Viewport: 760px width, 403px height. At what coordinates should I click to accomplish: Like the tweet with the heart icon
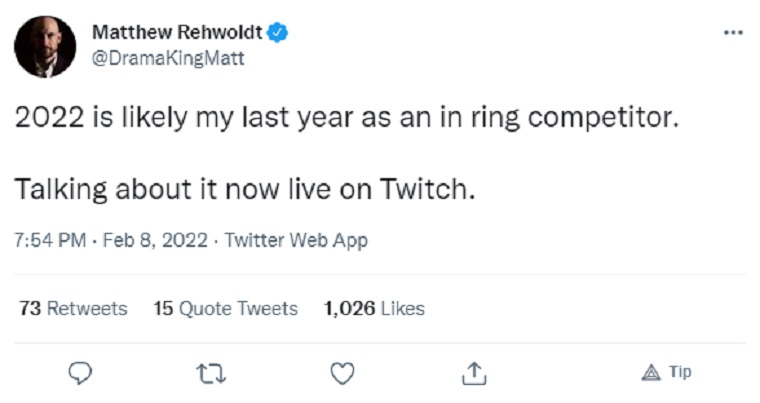pyautogui.click(x=342, y=373)
